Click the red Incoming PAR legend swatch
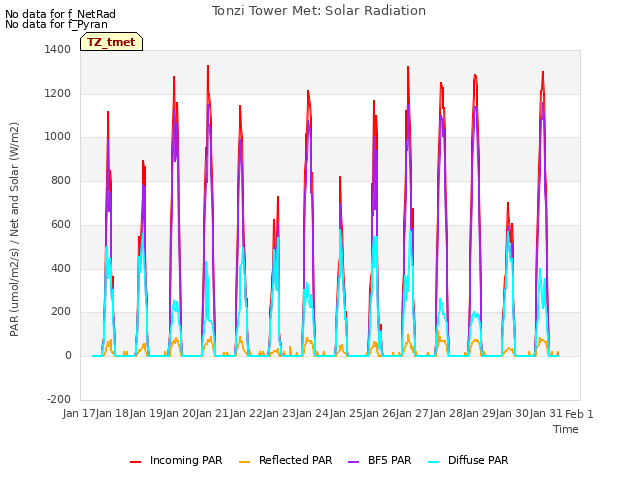640x480 pixels. [x=136, y=462]
